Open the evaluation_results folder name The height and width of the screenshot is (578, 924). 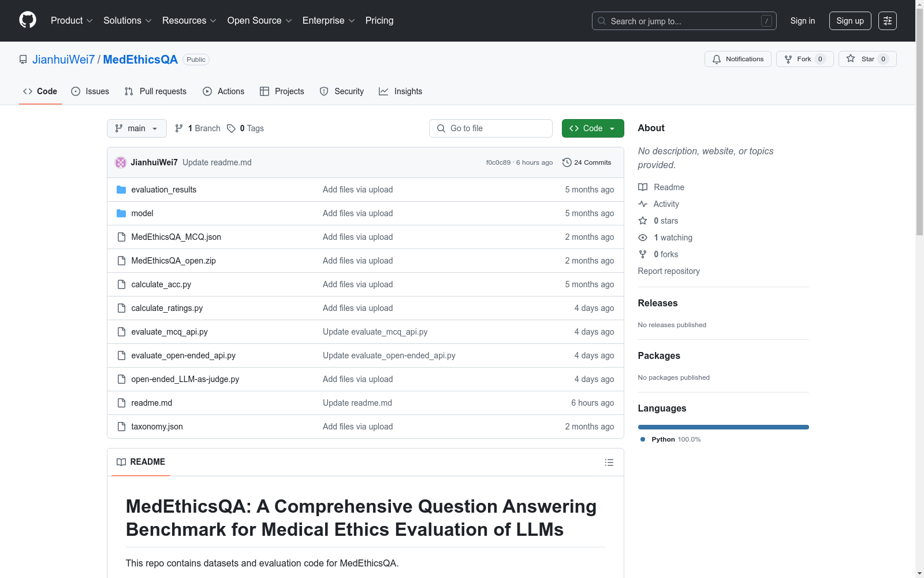point(164,190)
